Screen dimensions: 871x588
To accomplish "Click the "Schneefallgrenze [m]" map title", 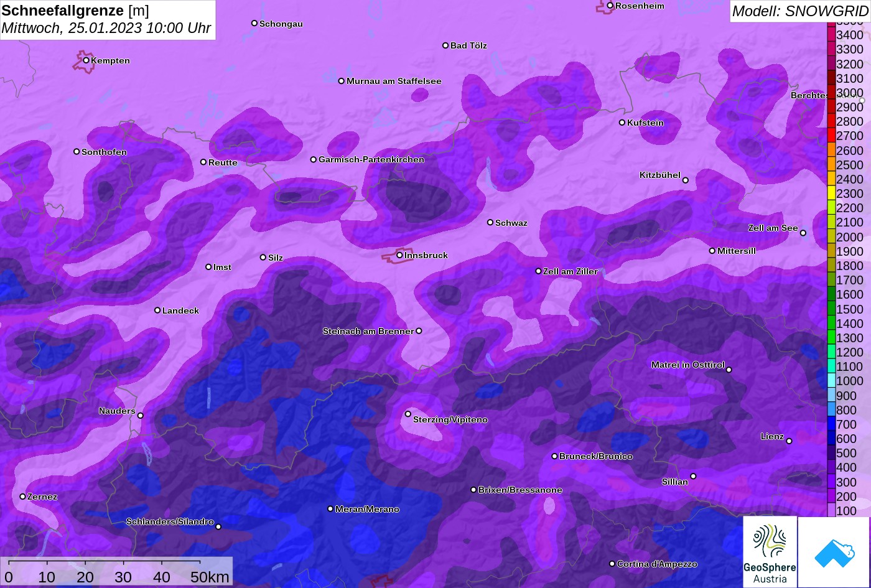I will [75, 11].
